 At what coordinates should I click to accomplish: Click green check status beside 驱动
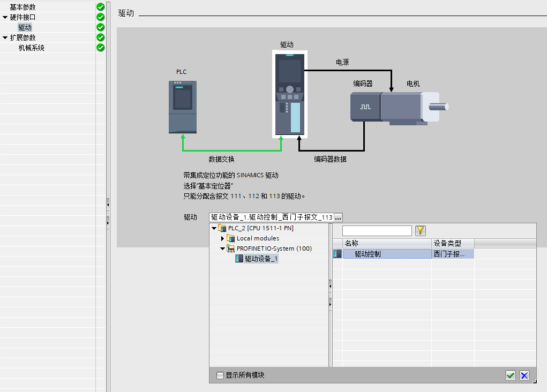pyautogui.click(x=101, y=27)
